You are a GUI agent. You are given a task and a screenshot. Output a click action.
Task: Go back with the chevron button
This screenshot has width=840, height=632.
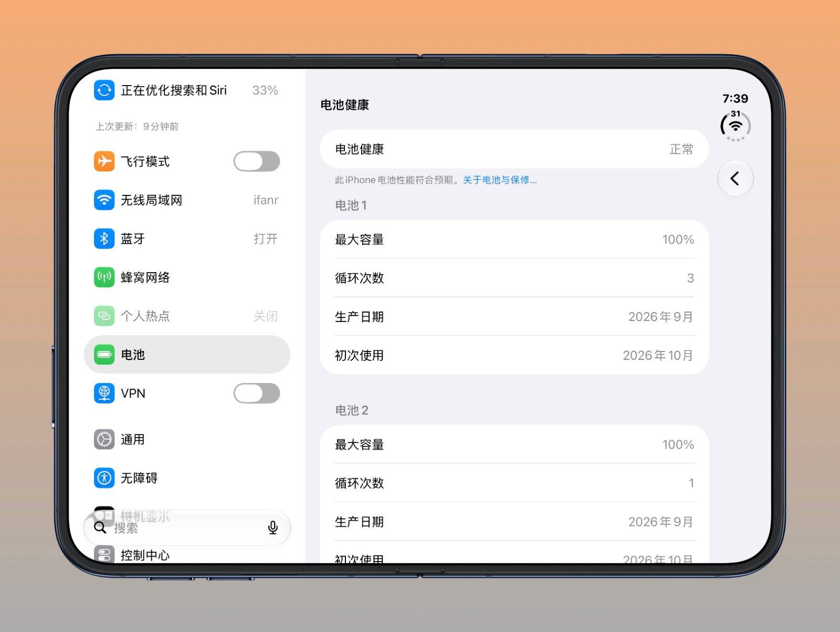pos(736,179)
